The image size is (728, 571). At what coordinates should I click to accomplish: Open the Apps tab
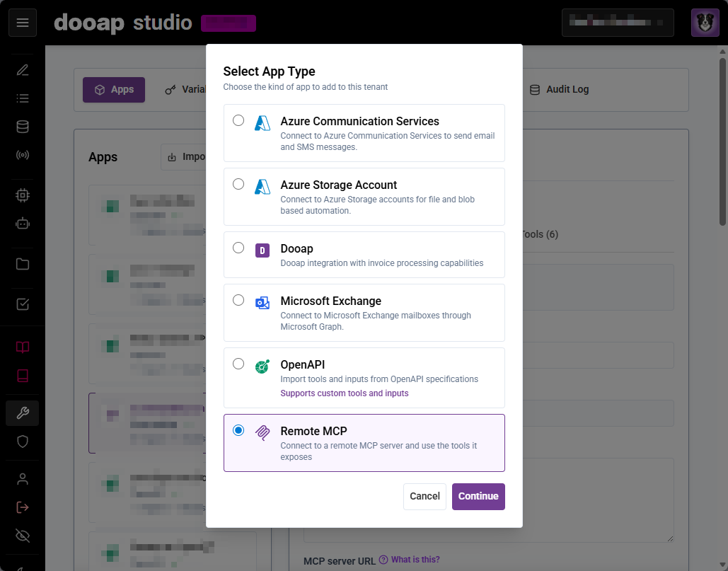pyautogui.click(x=114, y=90)
